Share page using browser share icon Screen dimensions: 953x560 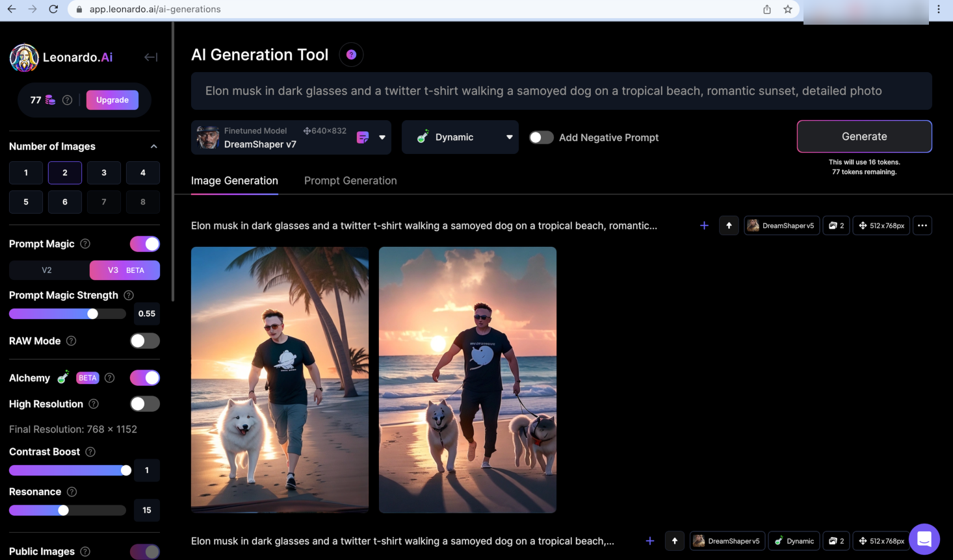coord(767,9)
